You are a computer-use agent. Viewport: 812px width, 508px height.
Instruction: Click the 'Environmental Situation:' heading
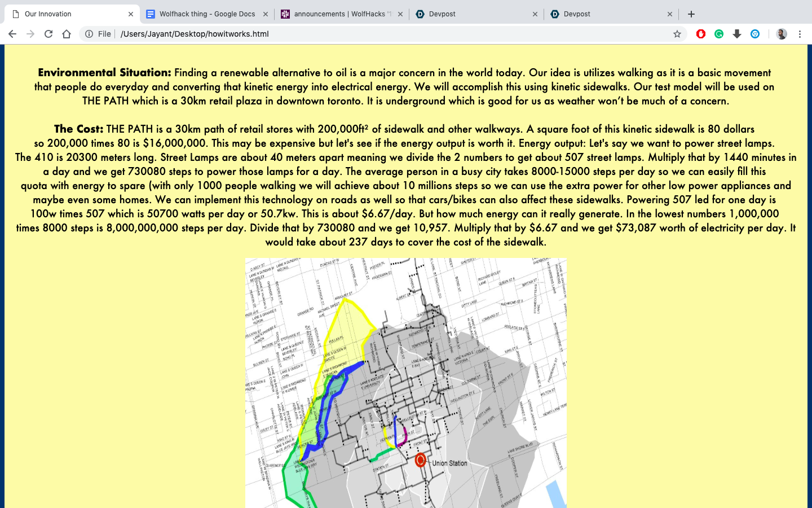click(x=104, y=72)
